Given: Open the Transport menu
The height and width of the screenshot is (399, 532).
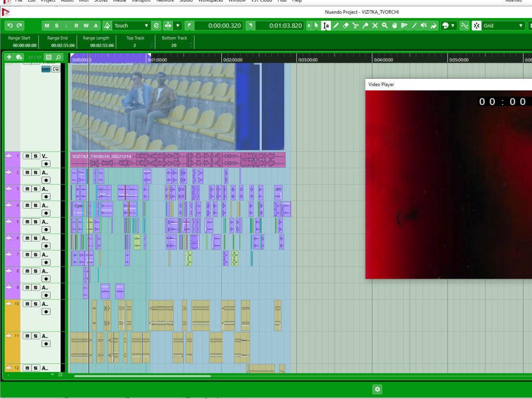Looking at the screenshot, I should [x=141, y=1].
